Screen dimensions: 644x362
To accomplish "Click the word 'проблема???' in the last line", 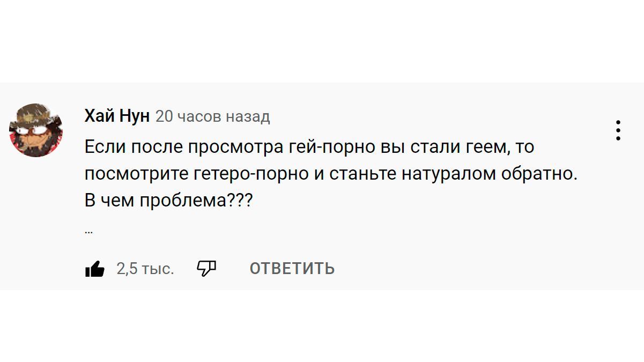I will 196,201.
